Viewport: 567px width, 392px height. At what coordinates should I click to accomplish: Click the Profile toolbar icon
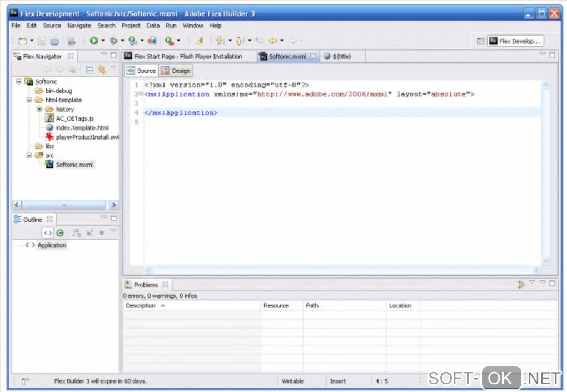[133, 41]
